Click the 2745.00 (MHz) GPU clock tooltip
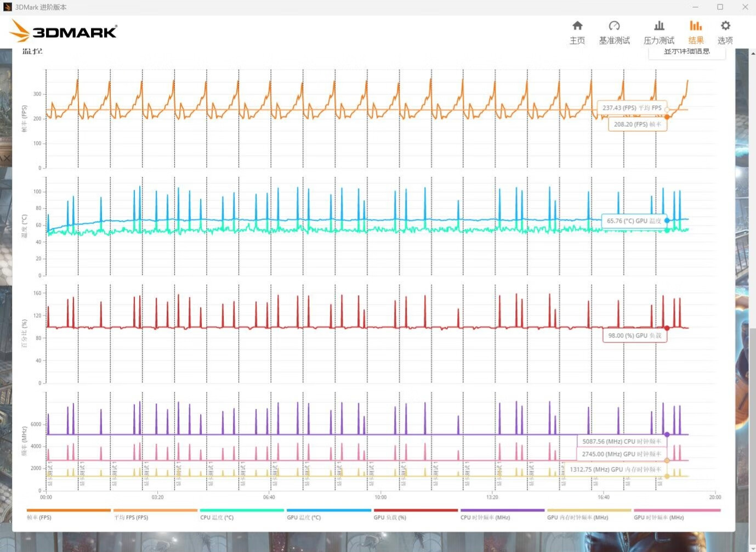 tap(622, 454)
